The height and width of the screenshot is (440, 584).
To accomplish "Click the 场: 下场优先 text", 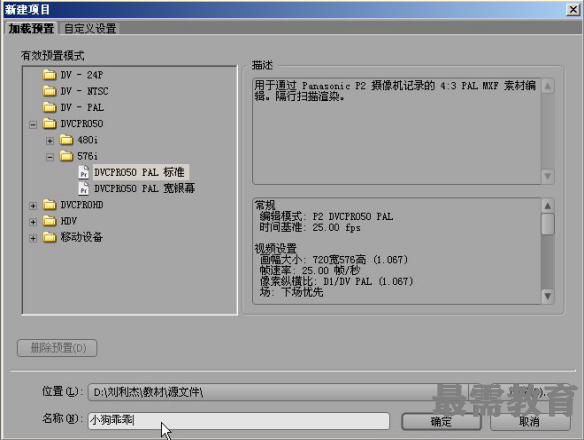I will (x=291, y=292).
